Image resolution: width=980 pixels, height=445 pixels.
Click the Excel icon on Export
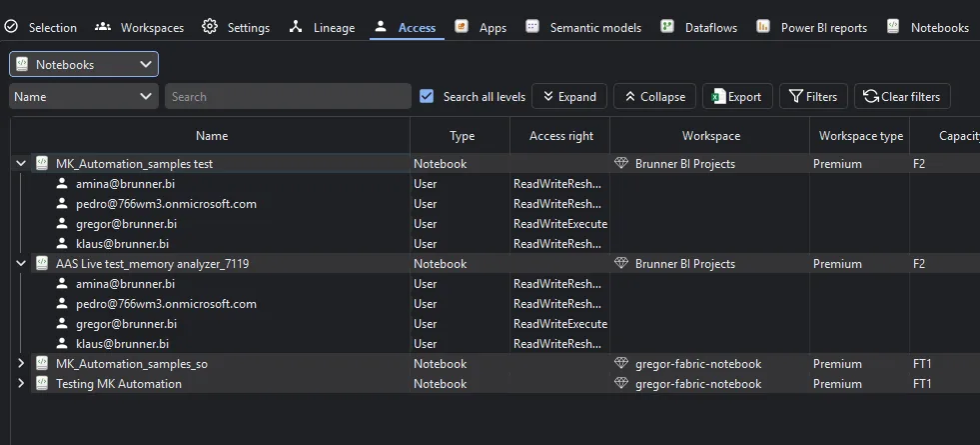click(718, 96)
